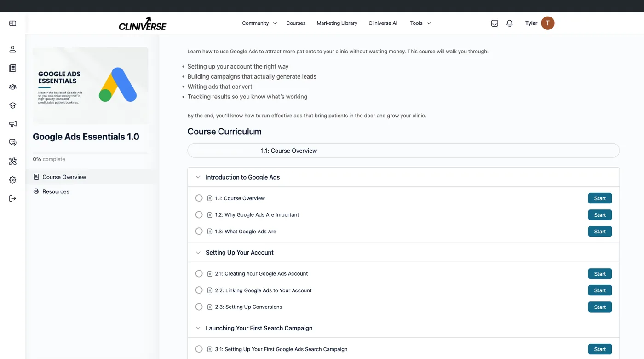Start lesson 2.1: Creating Your Google Ads Account
The image size is (644, 359).
click(x=600, y=274)
